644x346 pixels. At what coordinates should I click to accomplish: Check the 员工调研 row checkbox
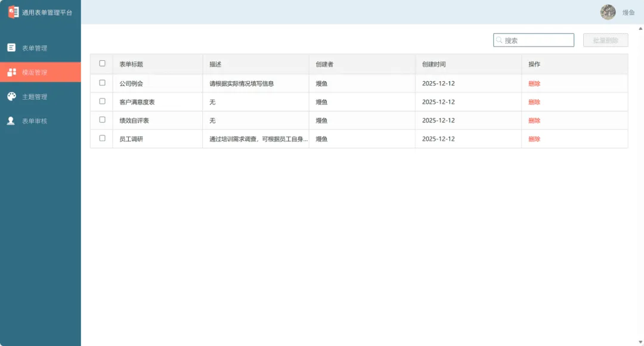[x=103, y=138]
